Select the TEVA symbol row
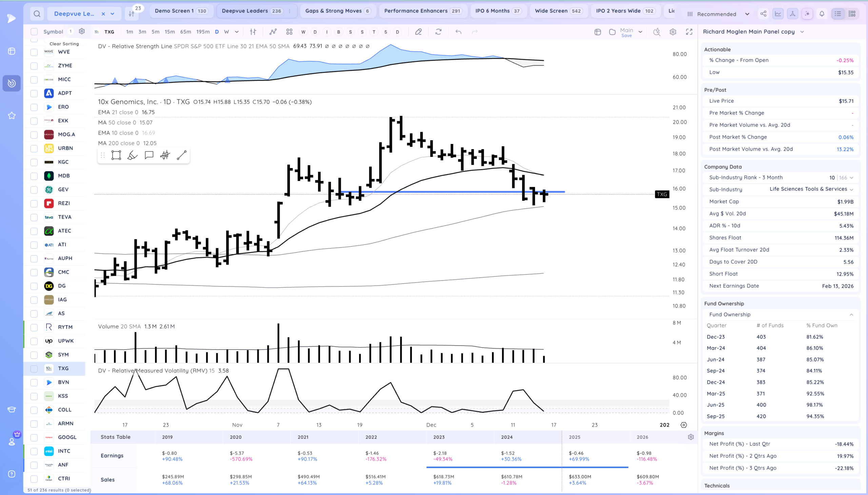The image size is (868, 495). coord(64,217)
